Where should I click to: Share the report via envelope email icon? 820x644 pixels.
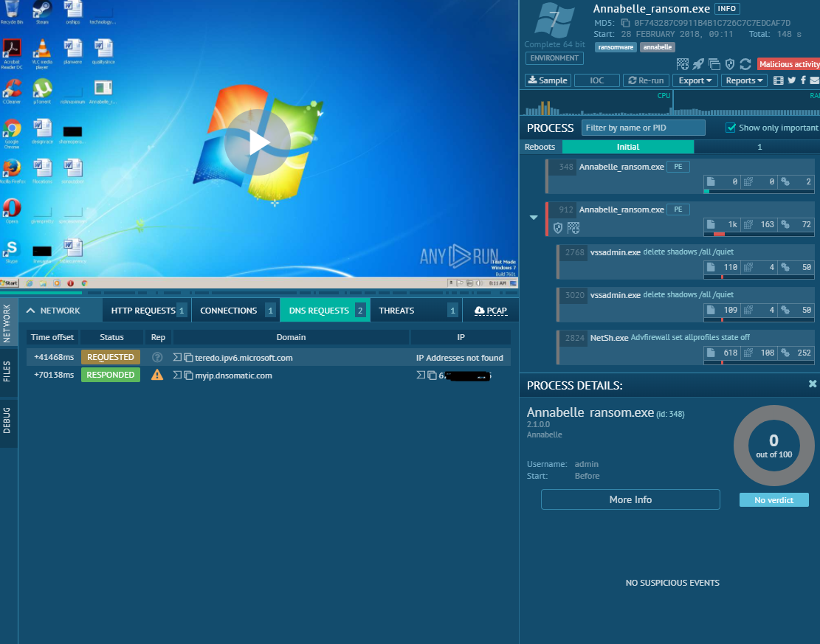point(815,80)
